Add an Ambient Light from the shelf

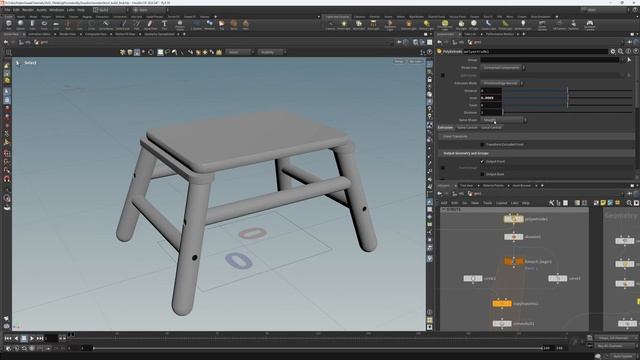(x=523, y=25)
